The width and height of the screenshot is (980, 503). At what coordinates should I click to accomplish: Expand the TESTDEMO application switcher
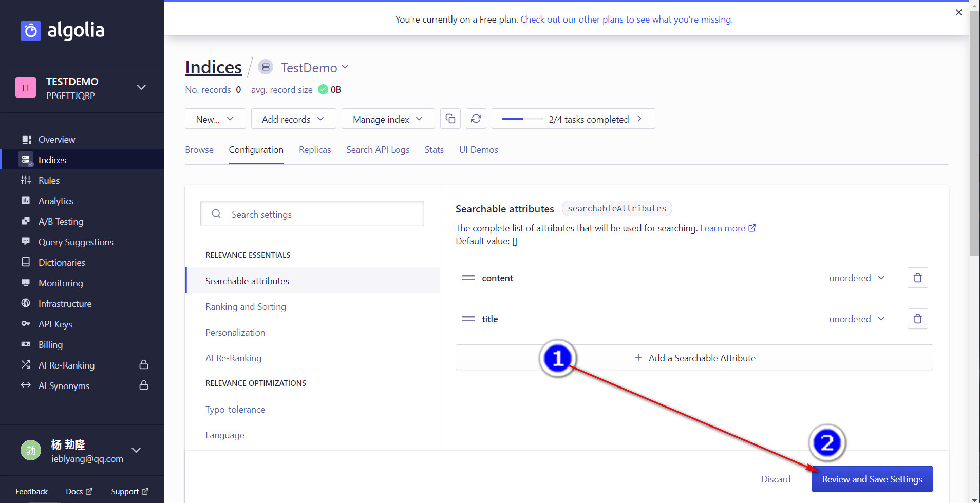pyautogui.click(x=141, y=88)
